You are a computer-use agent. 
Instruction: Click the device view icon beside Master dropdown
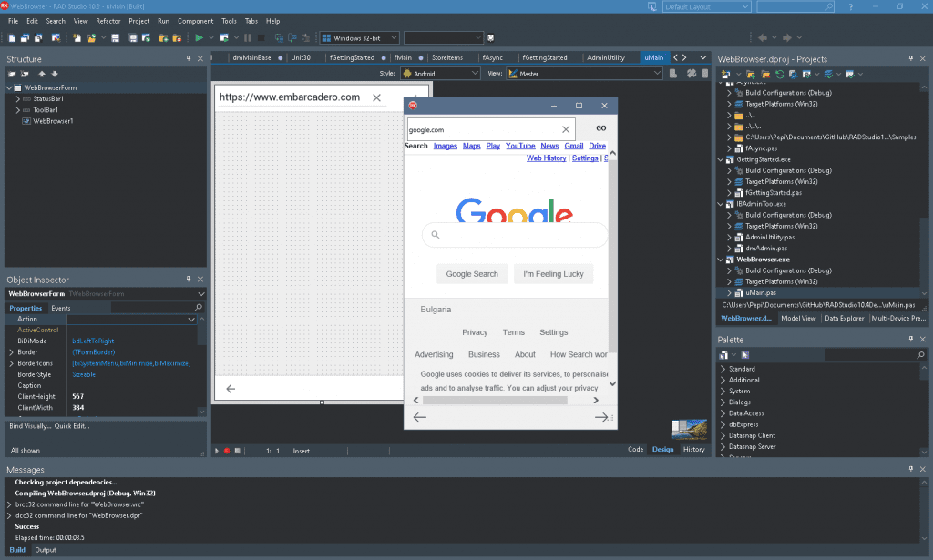(673, 74)
